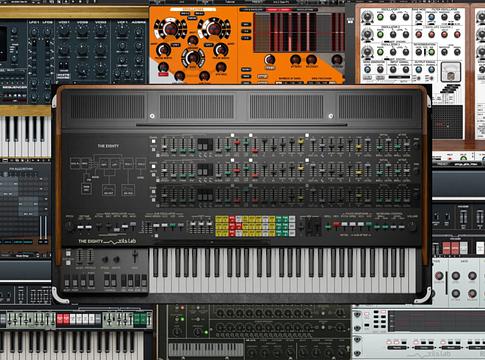Select the left tab above the orange synth display

point(252,10)
